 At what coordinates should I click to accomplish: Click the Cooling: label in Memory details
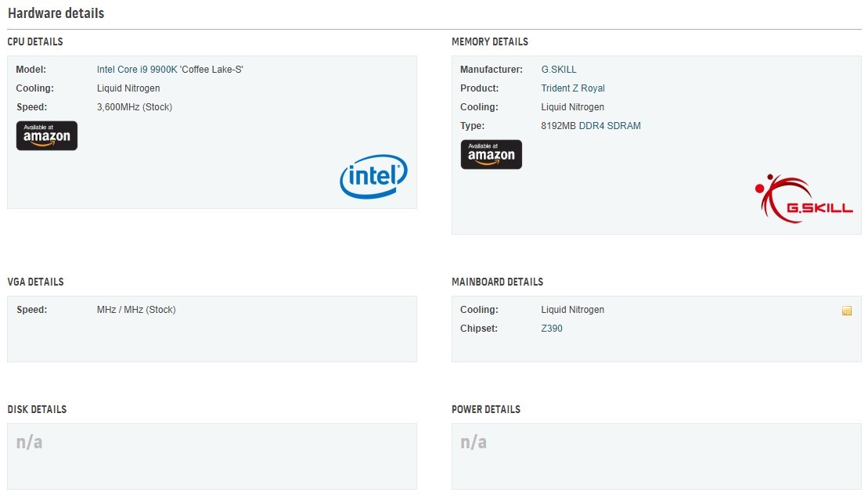tap(479, 107)
